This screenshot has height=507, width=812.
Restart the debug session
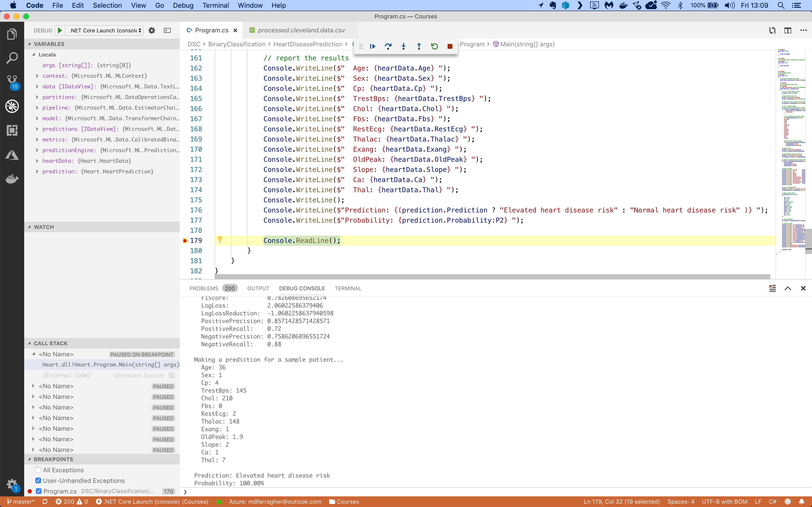coord(434,46)
